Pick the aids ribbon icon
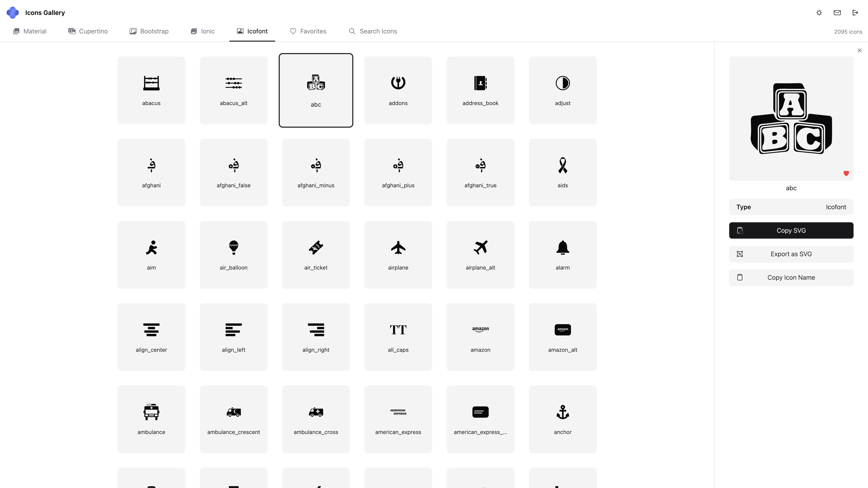The width and height of the screenshot is (868, 488). point(562,172)
